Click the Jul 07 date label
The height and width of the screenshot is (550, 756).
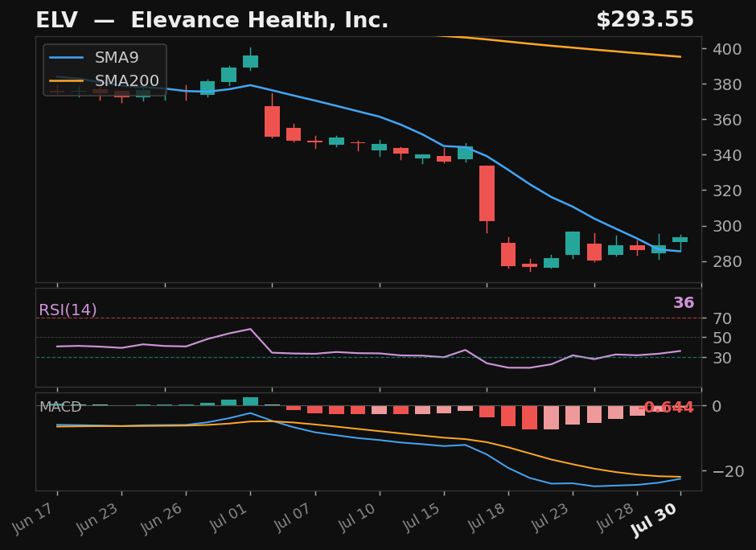point(290,519)
